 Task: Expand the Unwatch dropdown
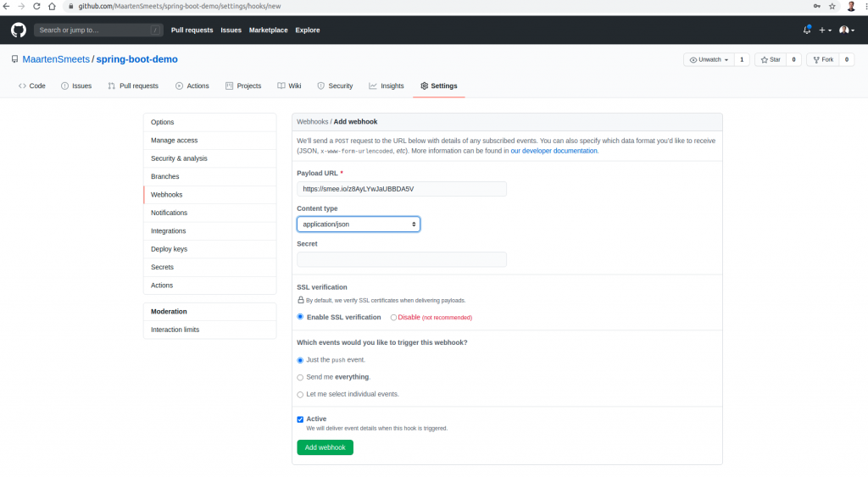pyautogui.click(x=709, y=60)
